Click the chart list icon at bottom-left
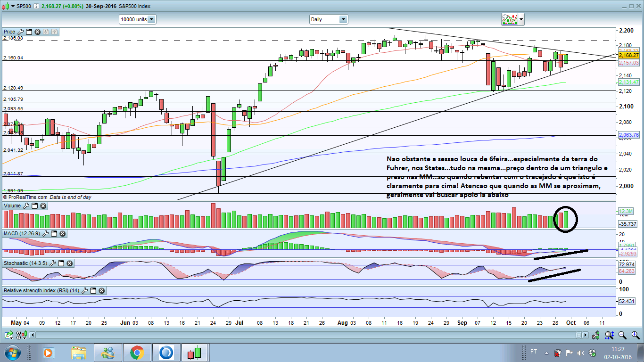This screenshot has width=644, height=362. (x=8, y=335)
